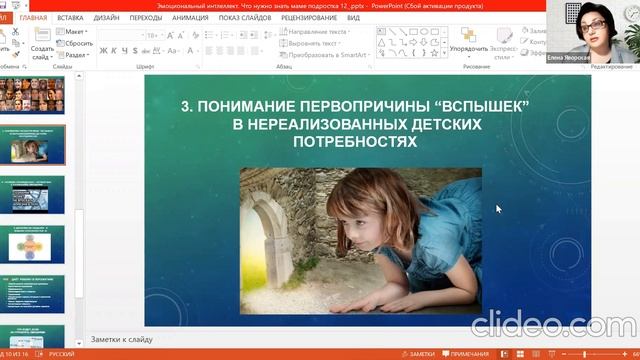Click the zoom slider handle

click(x=584, y=354)
